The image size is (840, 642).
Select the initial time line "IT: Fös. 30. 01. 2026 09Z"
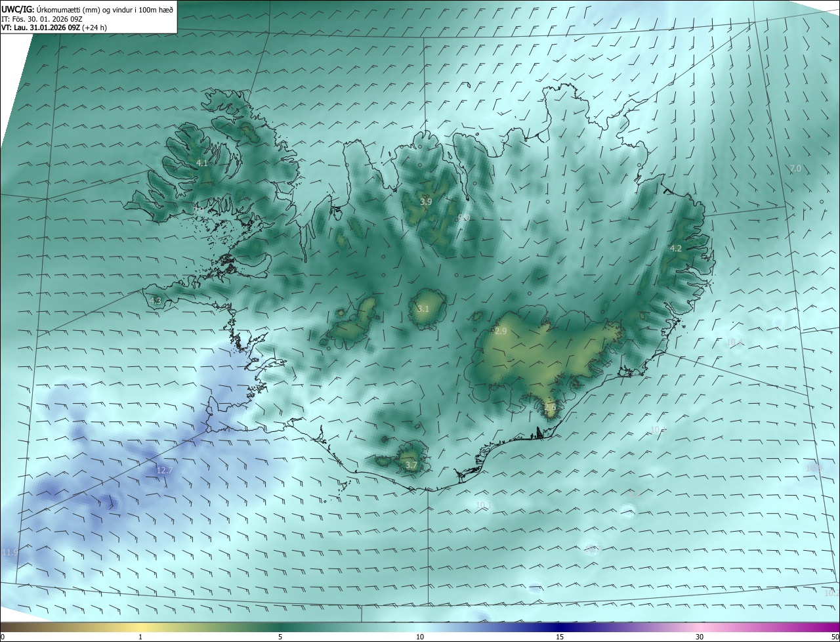pos(42,19)
